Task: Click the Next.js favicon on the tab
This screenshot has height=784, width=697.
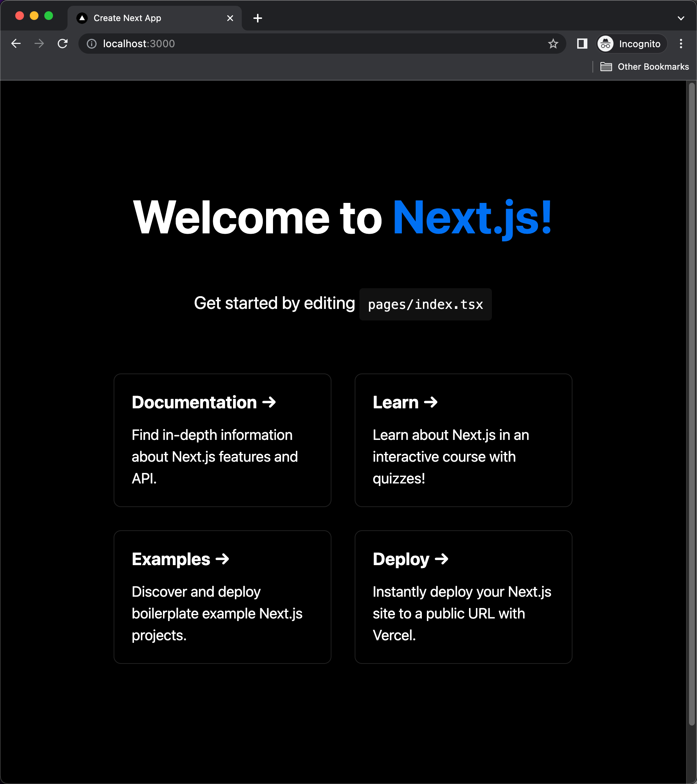Action: 82,18
